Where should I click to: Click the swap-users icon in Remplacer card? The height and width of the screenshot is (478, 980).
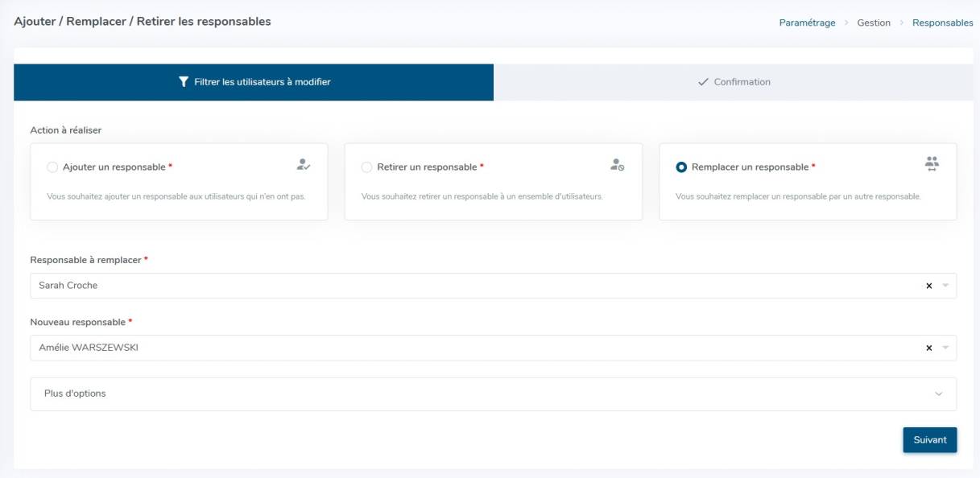pyautogui.click(x=932, y=164)
